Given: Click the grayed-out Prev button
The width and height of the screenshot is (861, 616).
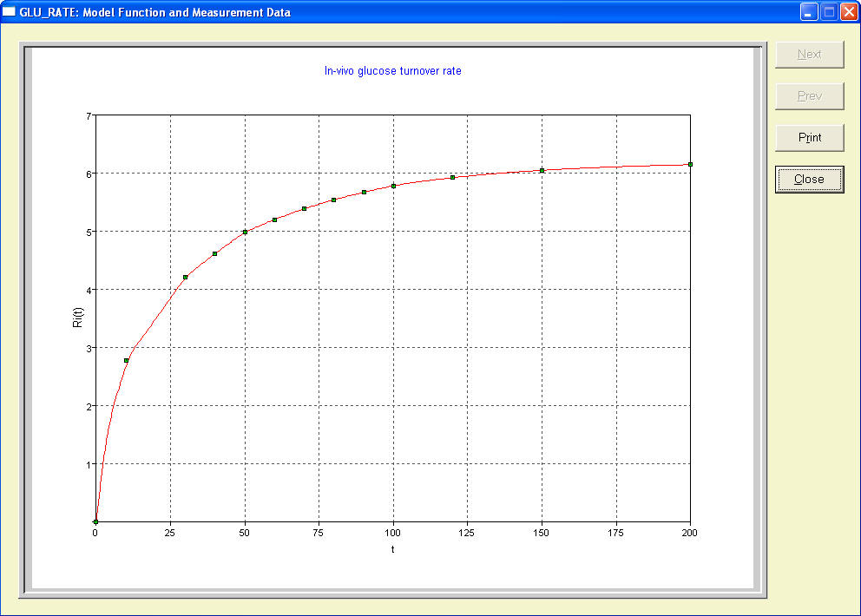Looking at the screenshot, I should (x=809, y=95).
